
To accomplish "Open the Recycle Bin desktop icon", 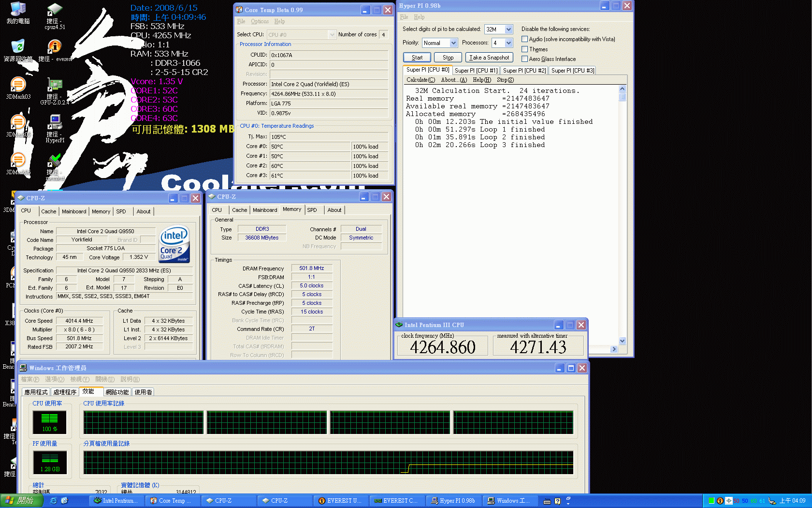I will pos(18,51).
